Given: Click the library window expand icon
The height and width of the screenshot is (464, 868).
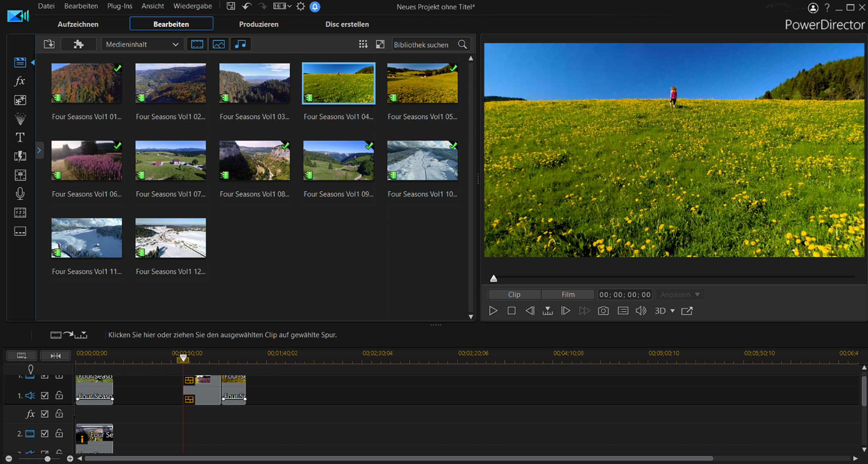Looking at the screenshot, I should (380, 44).
